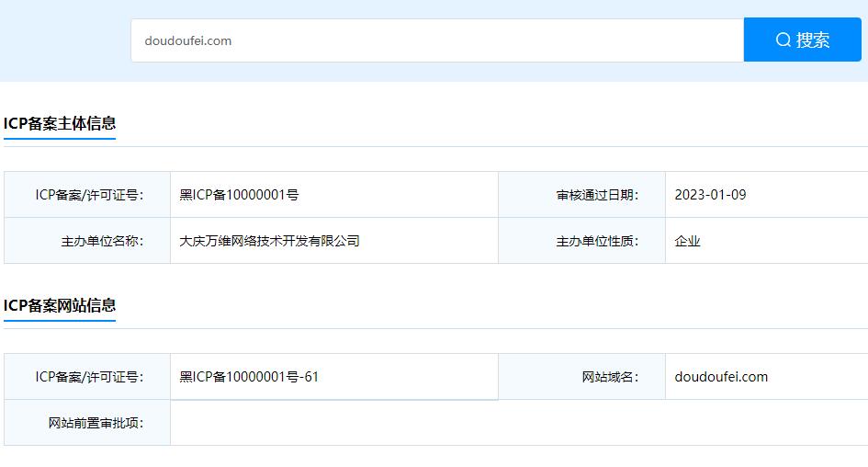868x467 pixels.
Task: Click ICP备案/许可证号 label in 主体信息 table
Action: coord(87,195)
